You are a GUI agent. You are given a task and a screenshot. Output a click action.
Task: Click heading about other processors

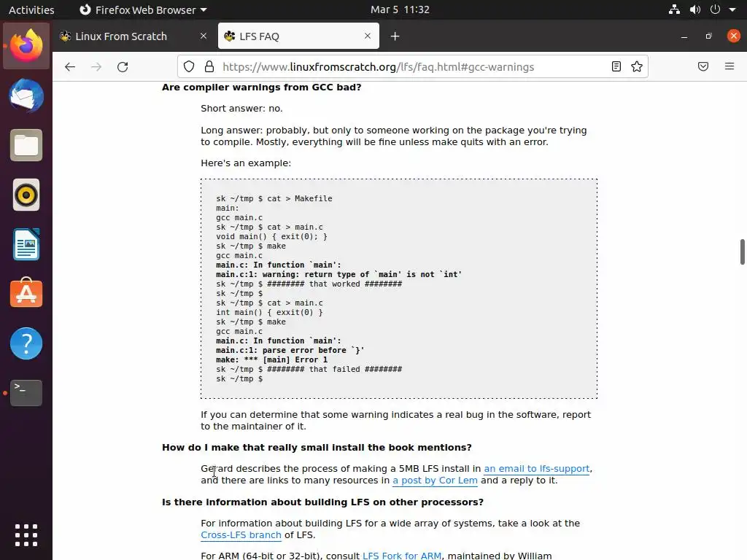(322, 502)
